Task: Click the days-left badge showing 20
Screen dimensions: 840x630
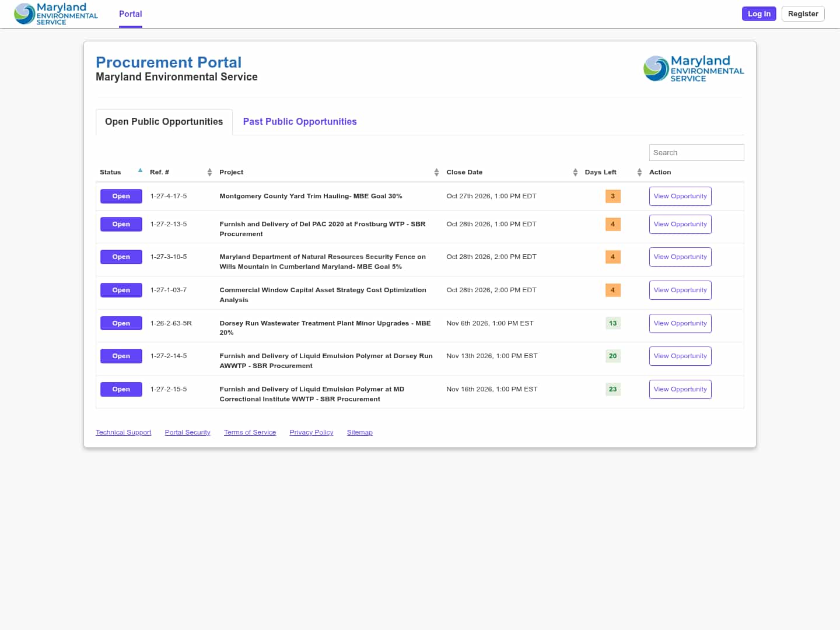Action: click(612, 356)
